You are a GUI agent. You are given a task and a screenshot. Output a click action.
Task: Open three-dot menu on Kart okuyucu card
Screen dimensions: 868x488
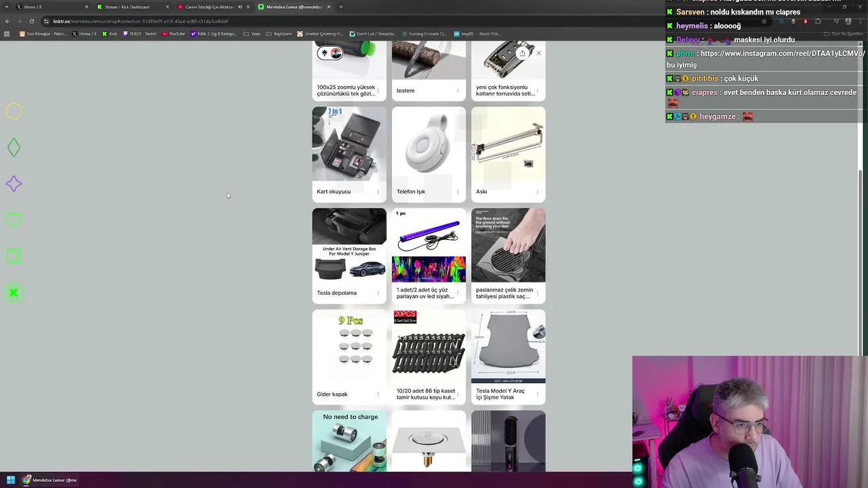(x=378, y=192)
